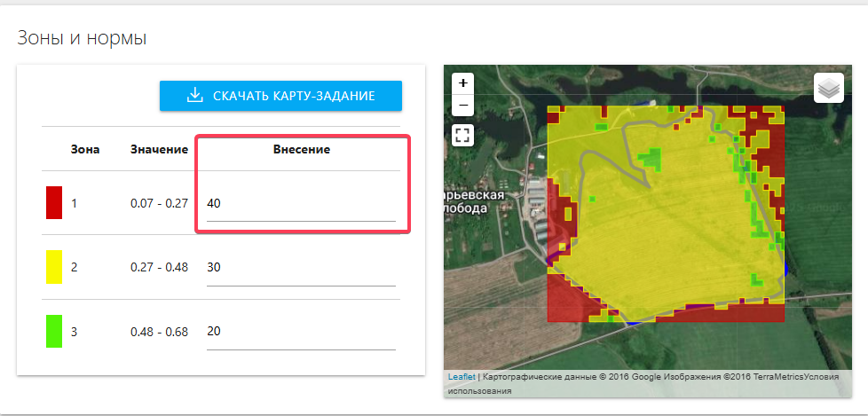Select the green zone 3 color swatch
Image resolution: width=868 pixels, height=416 pixels.
coord(54,331)
